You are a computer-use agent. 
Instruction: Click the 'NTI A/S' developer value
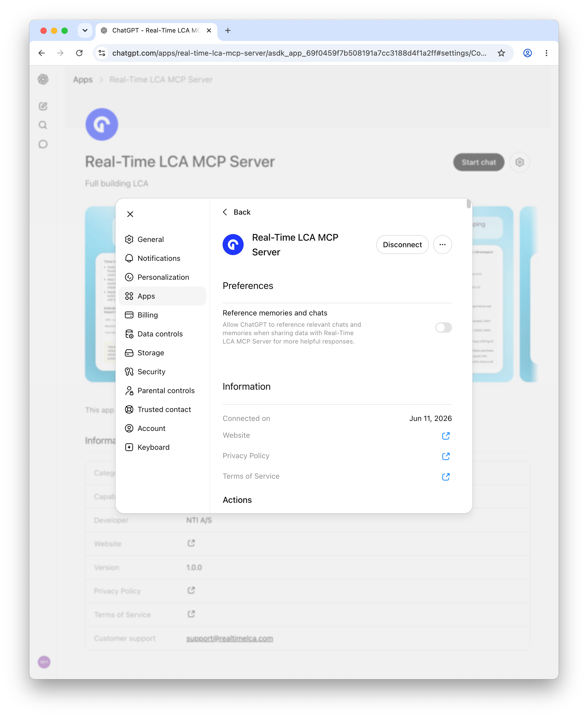tap(199, 520)
